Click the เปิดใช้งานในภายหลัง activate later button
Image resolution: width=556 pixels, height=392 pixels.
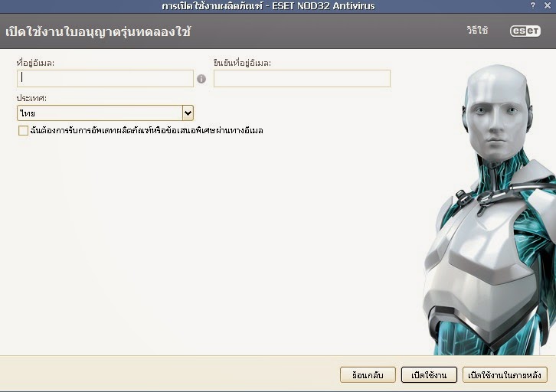[x=505, y=374]
